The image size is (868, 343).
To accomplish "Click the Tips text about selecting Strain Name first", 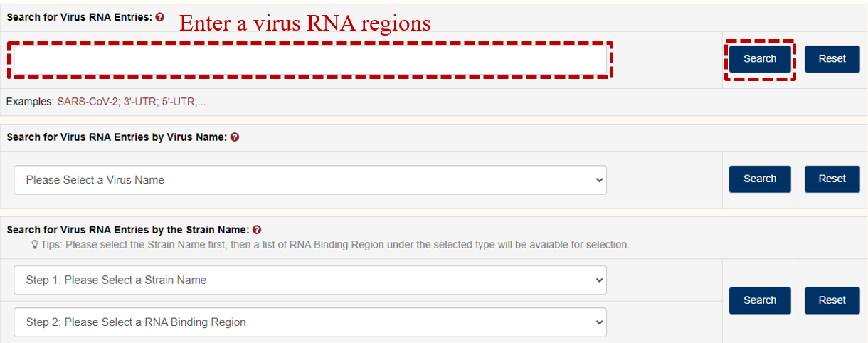I will (x=334, y=245).
